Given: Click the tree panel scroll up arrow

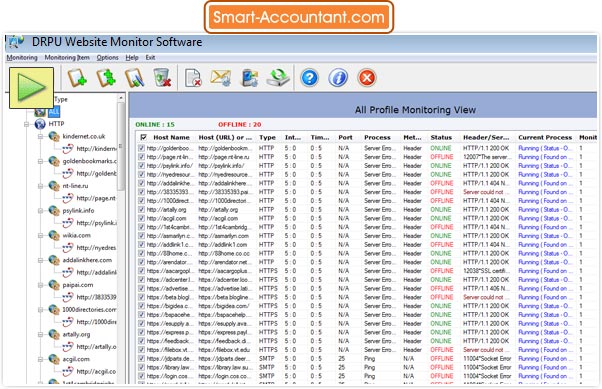Looking at the screenshot, I should [x=121, y=98].
